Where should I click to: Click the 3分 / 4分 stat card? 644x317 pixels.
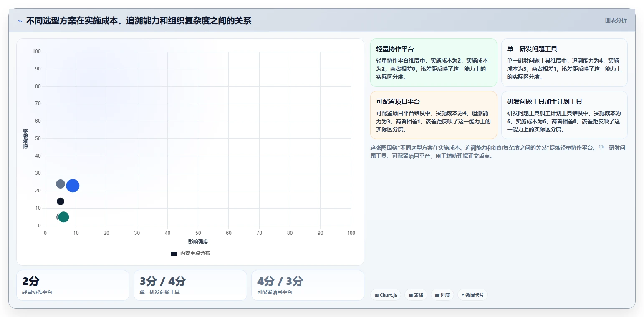coord(190,285)
